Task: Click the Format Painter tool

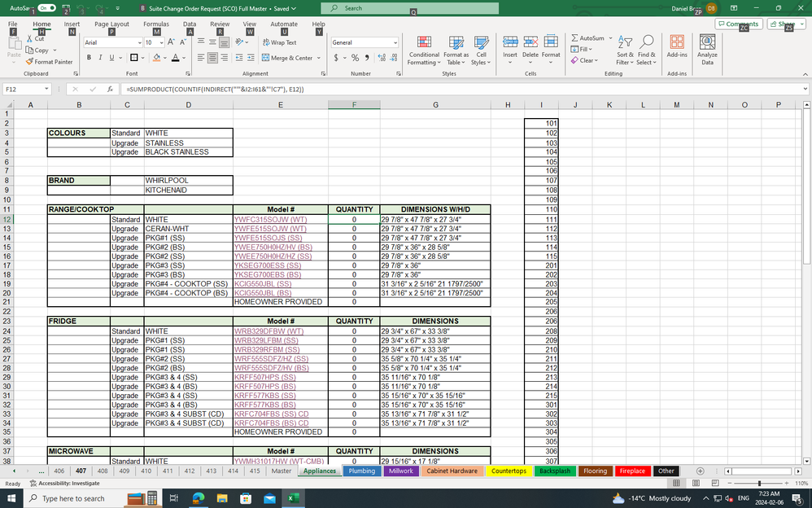Action: 49,62
